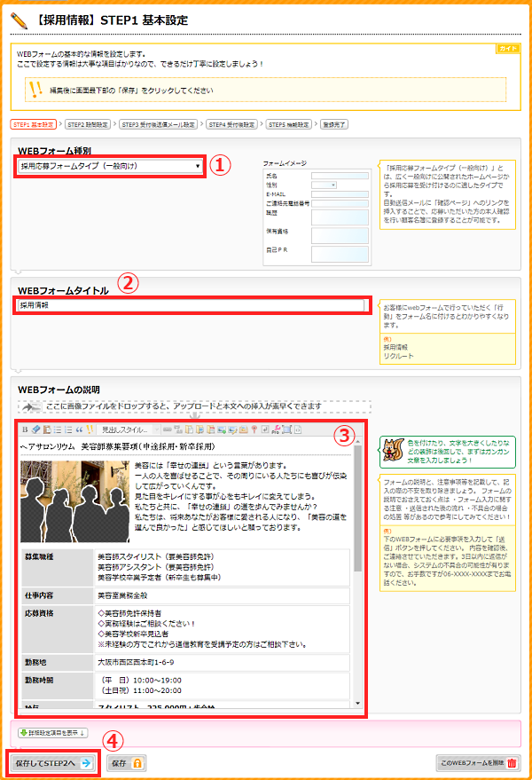Switch to HTML source view icon
Viewport: 532px width, 780px height.
pos(297,429)
